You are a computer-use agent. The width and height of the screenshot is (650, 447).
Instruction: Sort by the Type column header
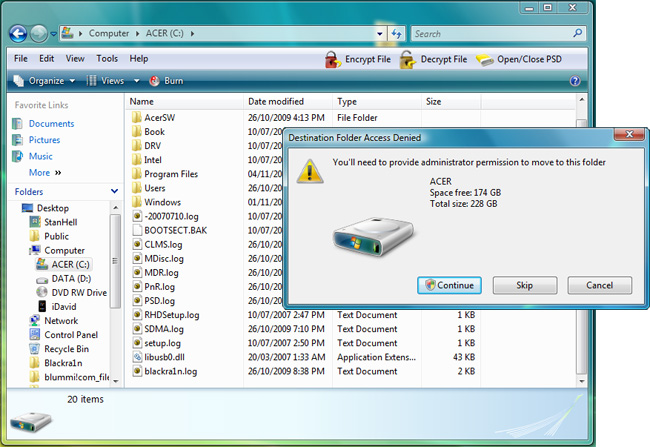[x=377, y=102]
